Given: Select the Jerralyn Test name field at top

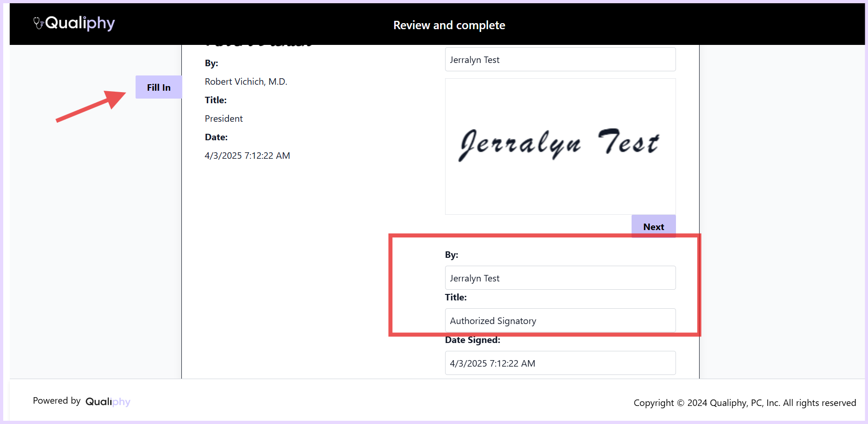Looking at the screenshot, I should point(560,59).
